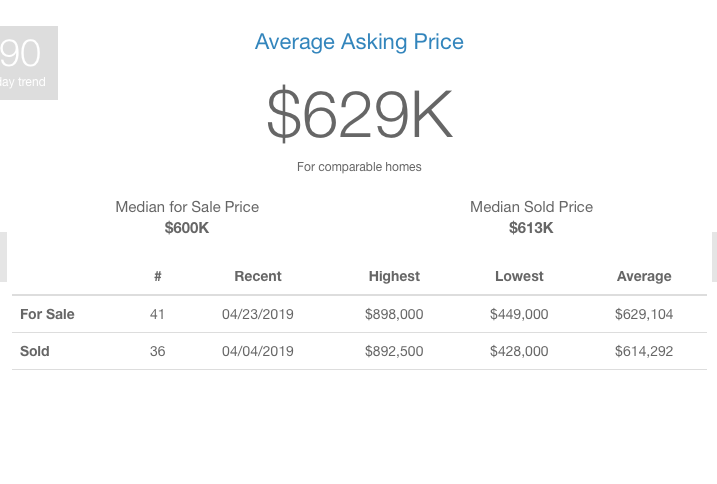Click the Median Sold Price label

click(x=531, y=207)
